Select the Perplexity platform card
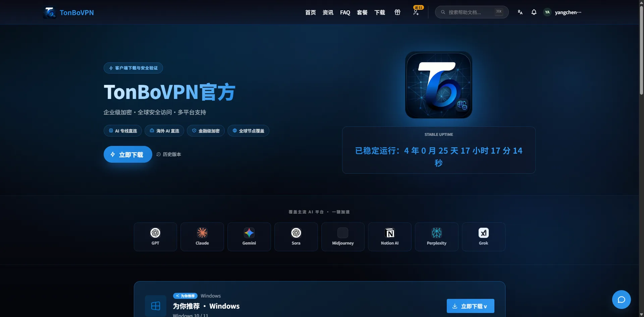This screenshot has width=644, height=317. pos(436,236)
